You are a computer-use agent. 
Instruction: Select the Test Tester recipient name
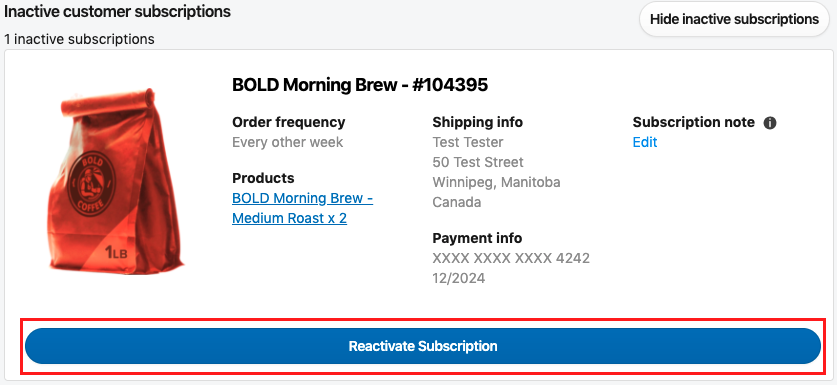468,142
